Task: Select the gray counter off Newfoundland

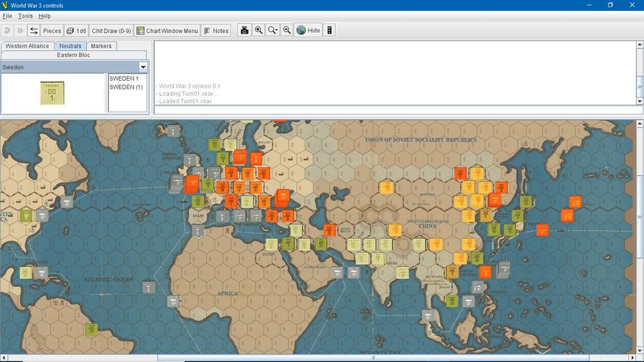Action: [x=67, y=202]
